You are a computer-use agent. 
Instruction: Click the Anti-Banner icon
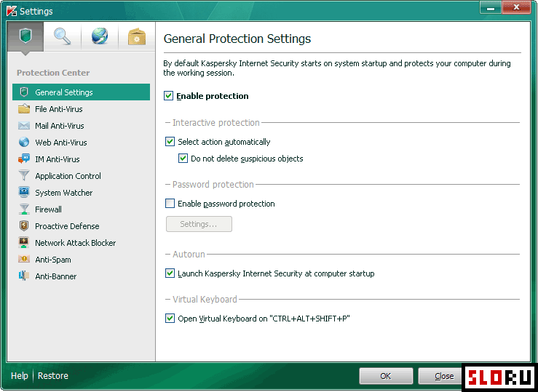(24, 276)
